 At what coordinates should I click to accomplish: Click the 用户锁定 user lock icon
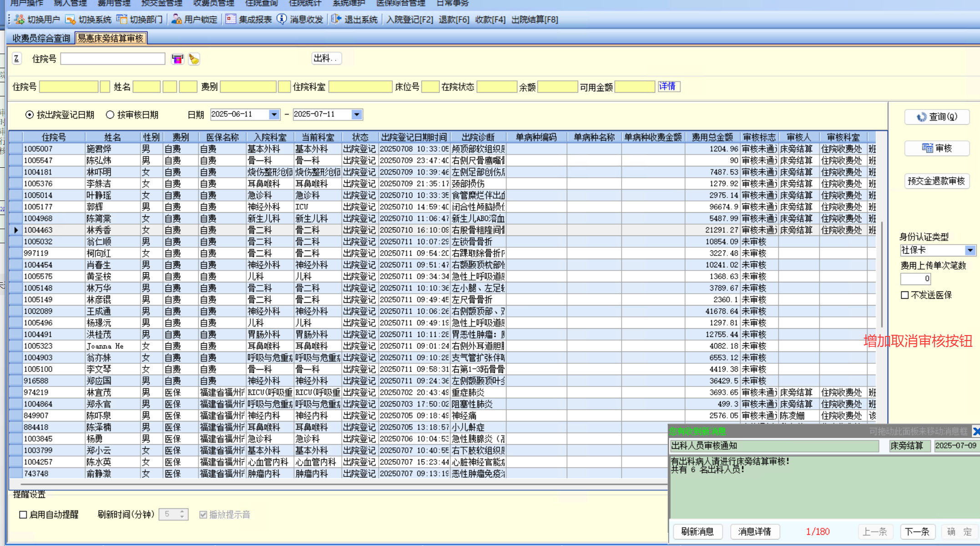click(x=177, y=20)
